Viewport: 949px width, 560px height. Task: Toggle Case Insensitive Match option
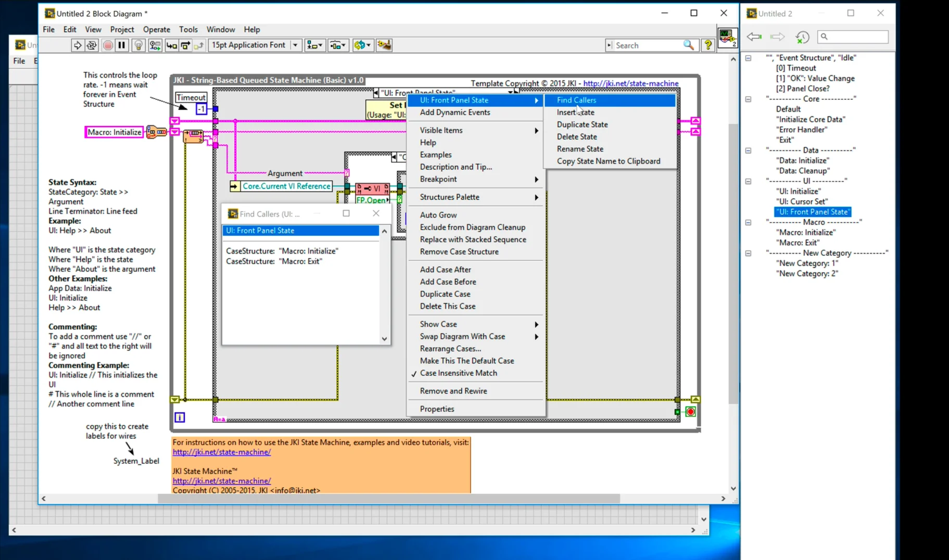[x=458, y=373]
